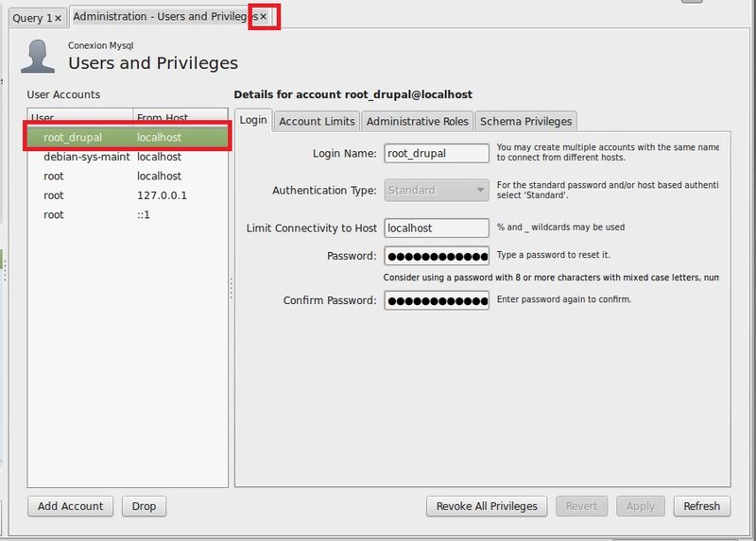Click the user silhouette icon
This screenshot has height=541, width=756.
(38, 57)
